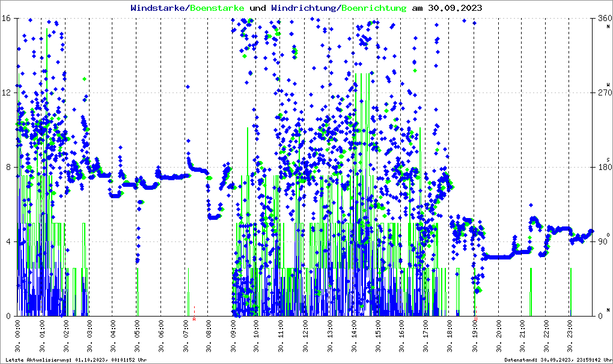
Task: Click direction axis value 360
Action: pos(605,19)
